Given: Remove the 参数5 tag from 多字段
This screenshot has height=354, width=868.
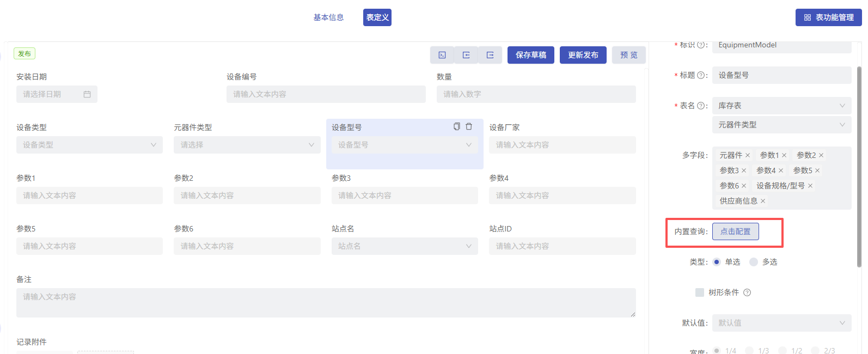Looking at the screenshot, I should 817,170.
